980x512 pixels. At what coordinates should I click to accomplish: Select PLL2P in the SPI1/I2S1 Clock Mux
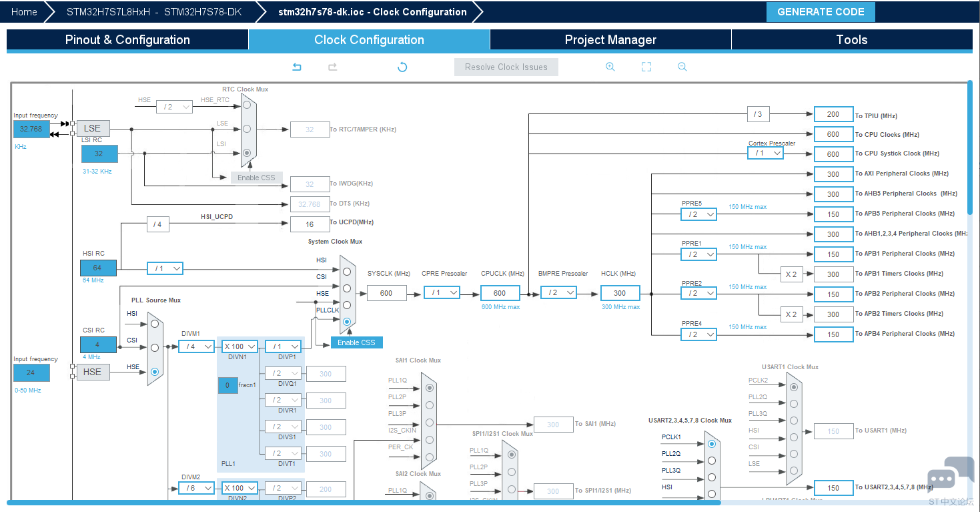click(511, 472)
